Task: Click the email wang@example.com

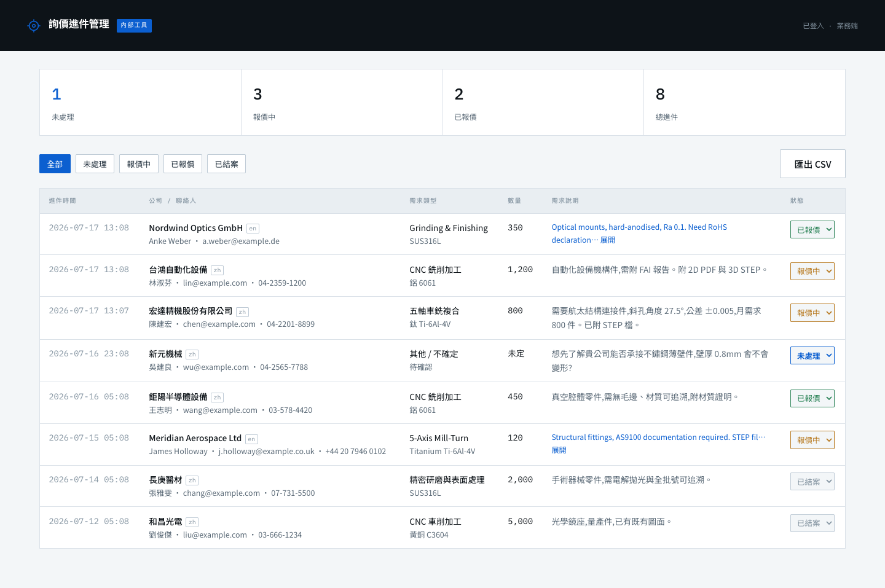Action: 220,410
